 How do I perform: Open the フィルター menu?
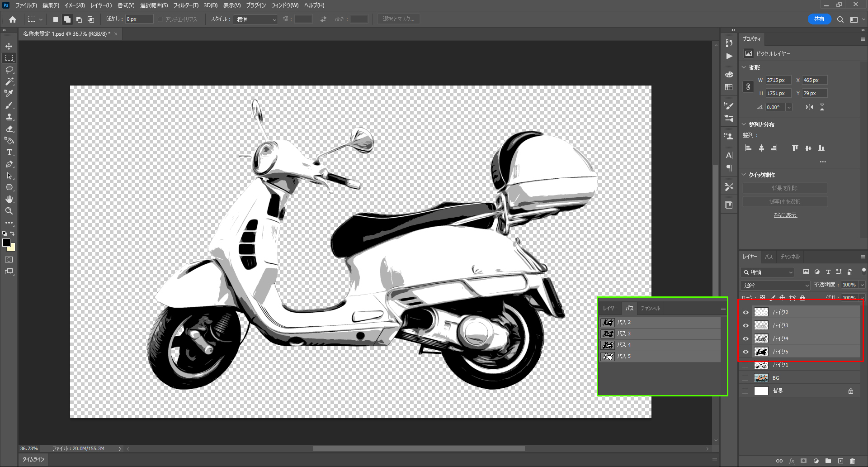coord(185,5)
